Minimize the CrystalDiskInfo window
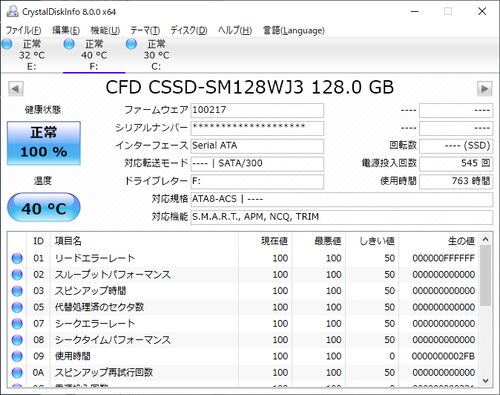 [415, 12]
